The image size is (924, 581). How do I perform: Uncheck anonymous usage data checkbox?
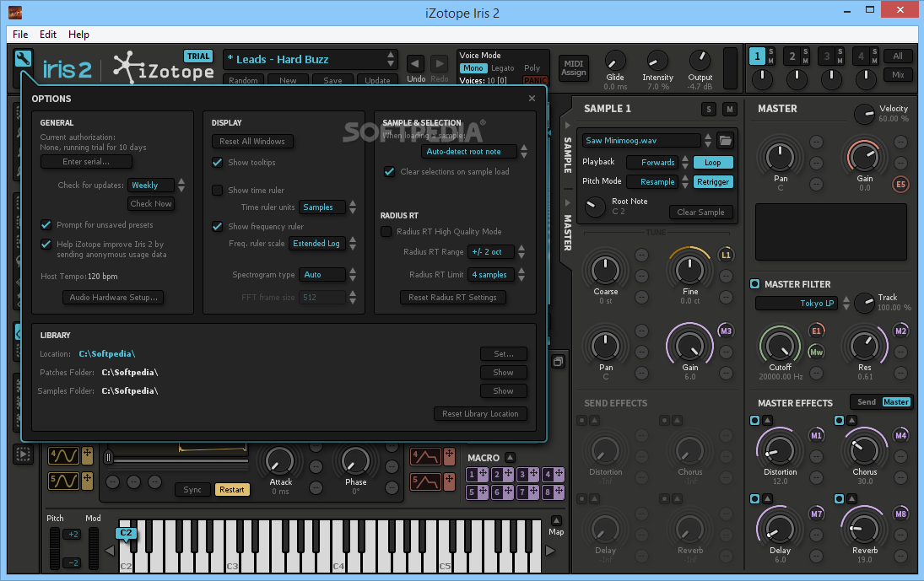click(46, 245)
